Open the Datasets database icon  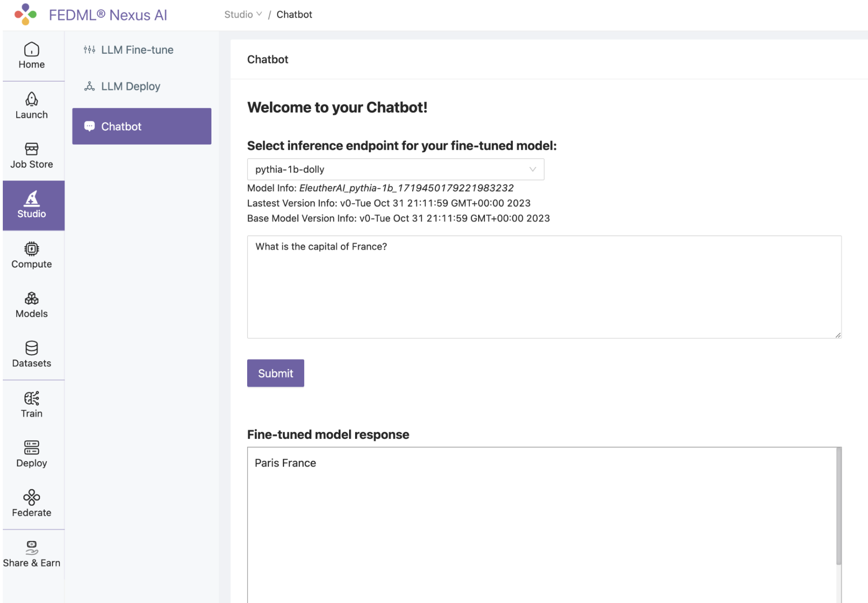[32, 348]
